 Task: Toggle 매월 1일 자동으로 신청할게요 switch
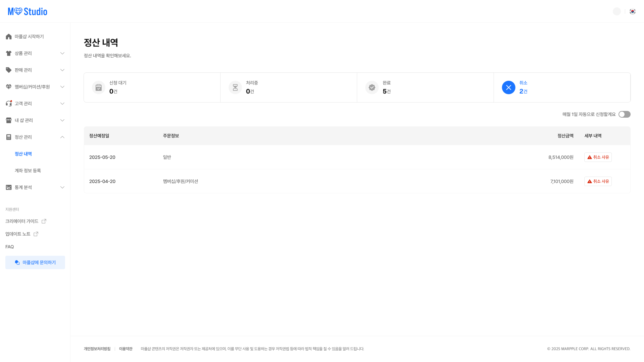tap(624, 114)
